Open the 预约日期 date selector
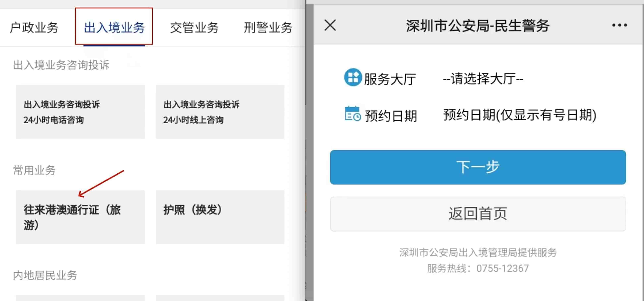 (520, 115)
